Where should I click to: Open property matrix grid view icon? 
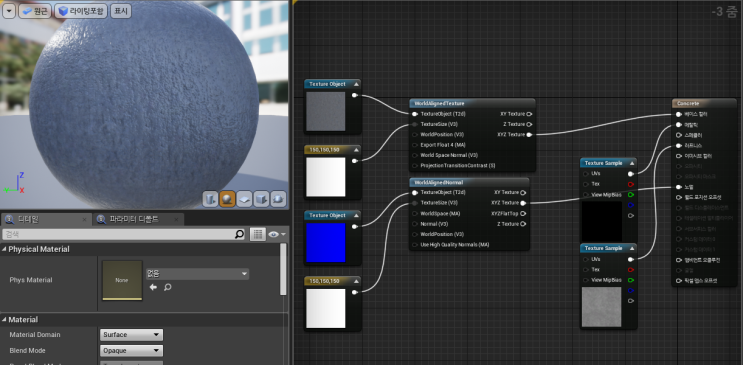point(257,234)
